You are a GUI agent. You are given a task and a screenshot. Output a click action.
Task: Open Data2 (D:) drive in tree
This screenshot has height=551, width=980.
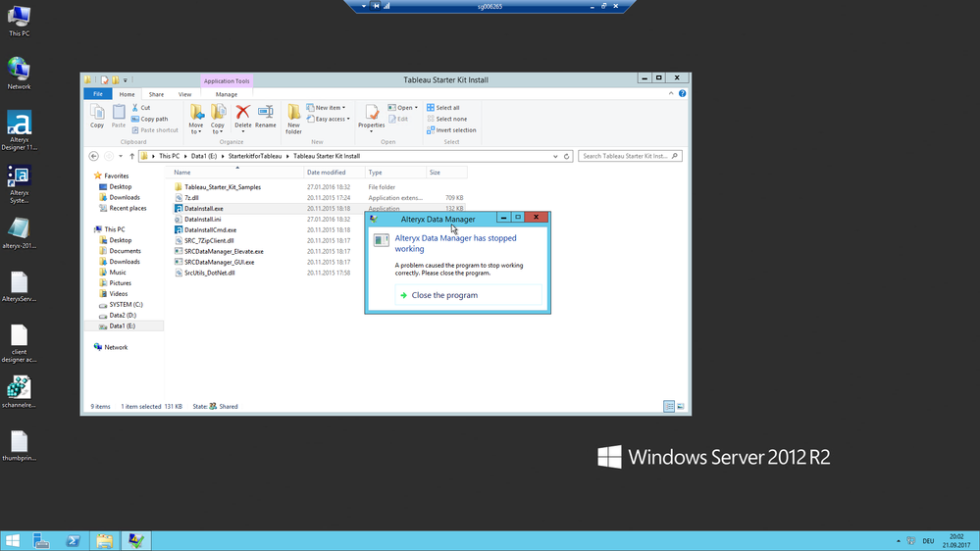123,316
